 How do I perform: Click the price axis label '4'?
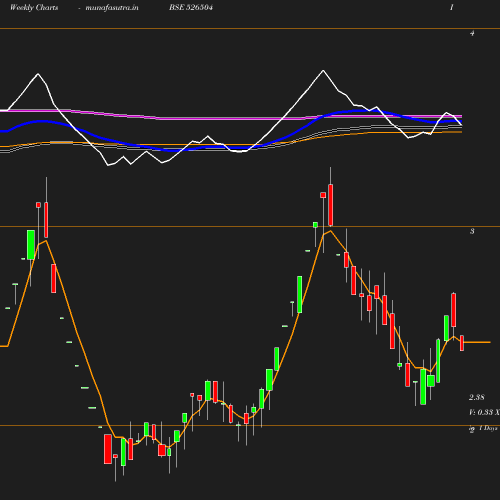coord(472,33)
